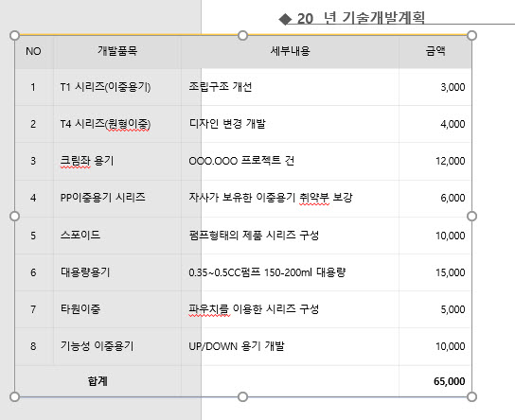Viewport: 515px width, 420px height.
Task: Click the '기능성 이중용기' cell
Action: tap(117, 346)
